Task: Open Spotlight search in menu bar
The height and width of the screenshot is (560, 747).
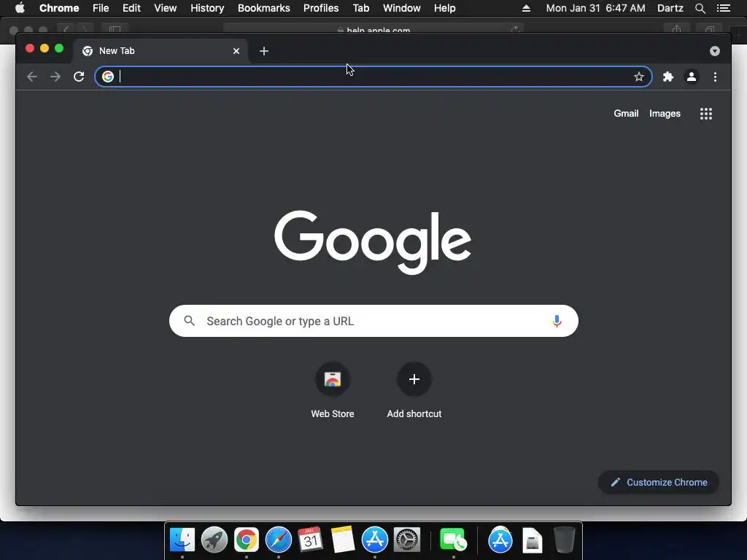Action: click(x=700, y=8)
